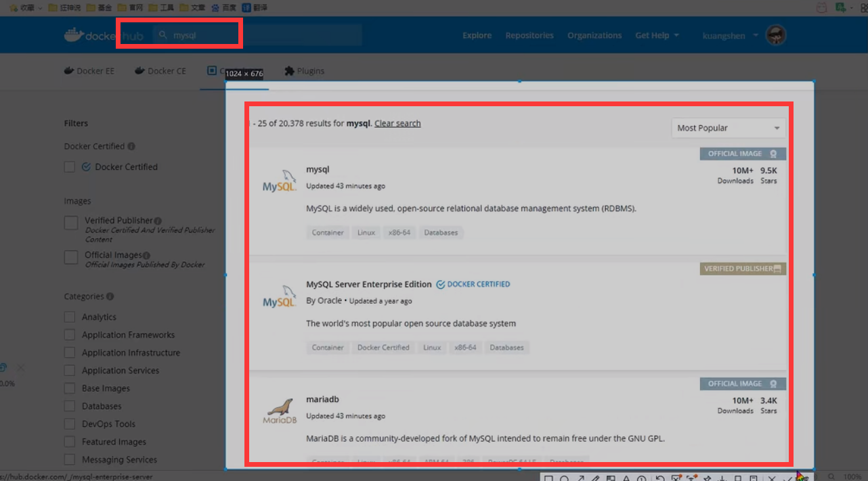Click the Plugins puzzle piece icon
Viewport: 868px width, 481px height.
click(289, 70)
